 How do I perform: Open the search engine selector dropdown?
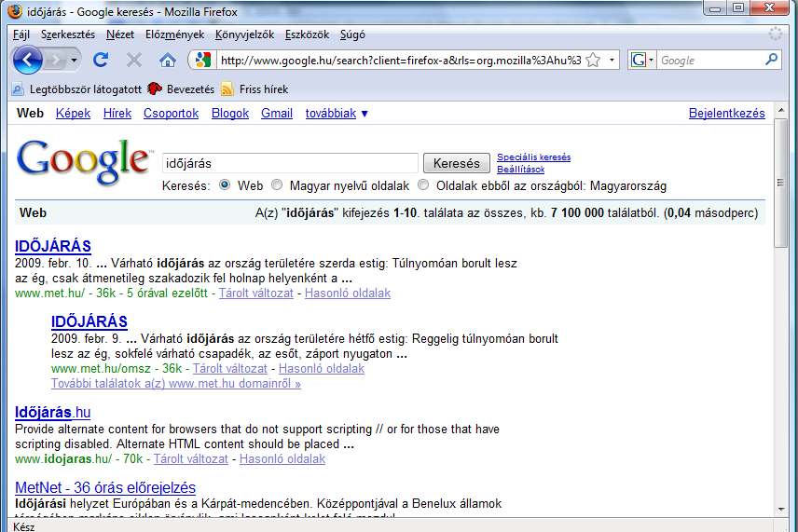(x=641, y=60)
